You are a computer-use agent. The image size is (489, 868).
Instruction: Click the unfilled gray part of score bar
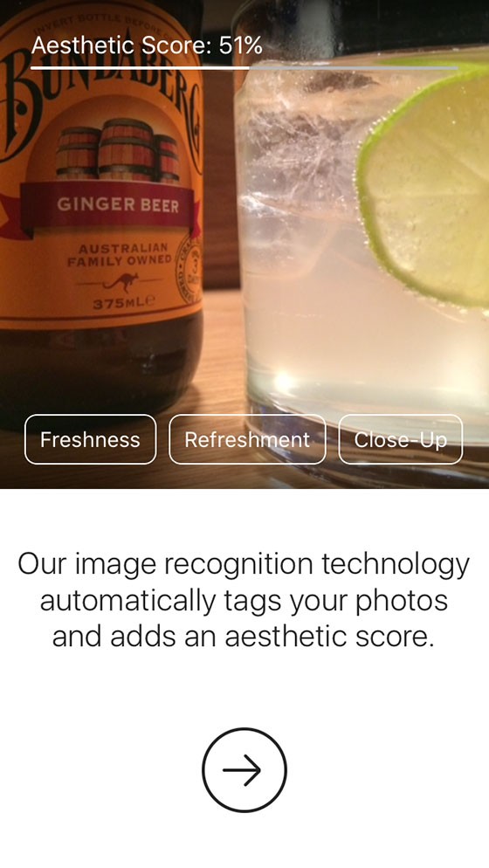pos(354,67)
